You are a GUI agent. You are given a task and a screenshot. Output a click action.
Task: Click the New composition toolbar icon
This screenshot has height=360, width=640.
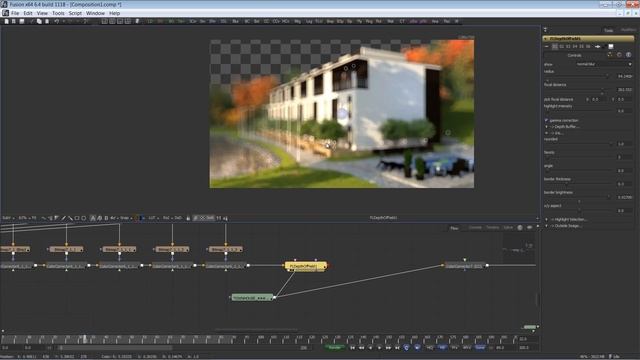[7, 21]
